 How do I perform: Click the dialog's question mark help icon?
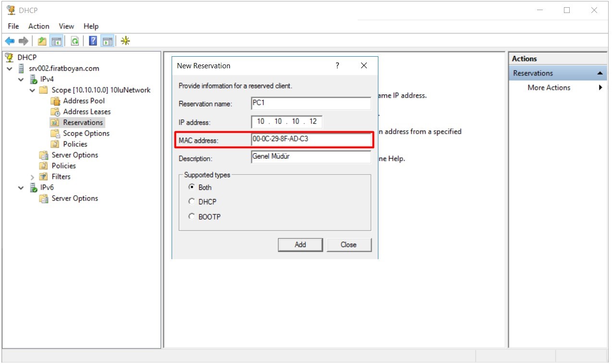[x=337, y=66]
